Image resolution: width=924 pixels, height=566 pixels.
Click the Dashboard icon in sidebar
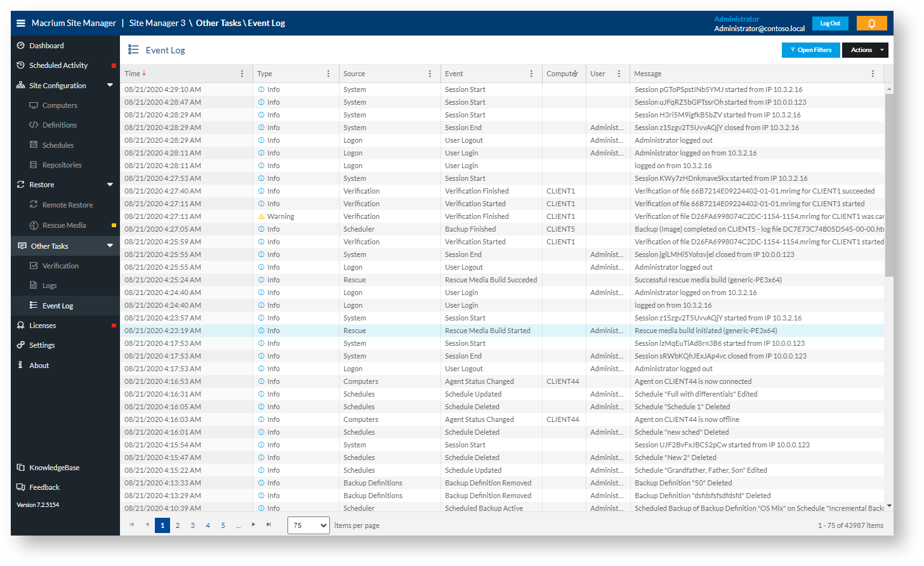coord(21,46)
